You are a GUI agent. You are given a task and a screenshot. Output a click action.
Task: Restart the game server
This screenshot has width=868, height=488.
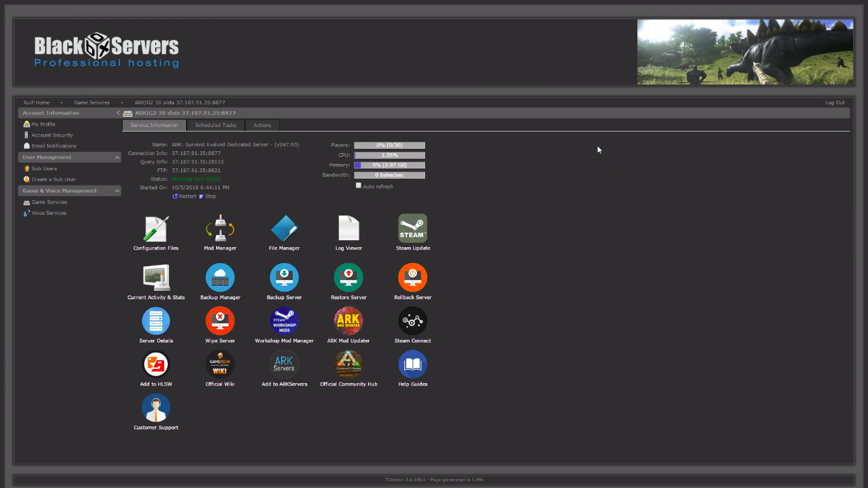(x=184, y=196)
